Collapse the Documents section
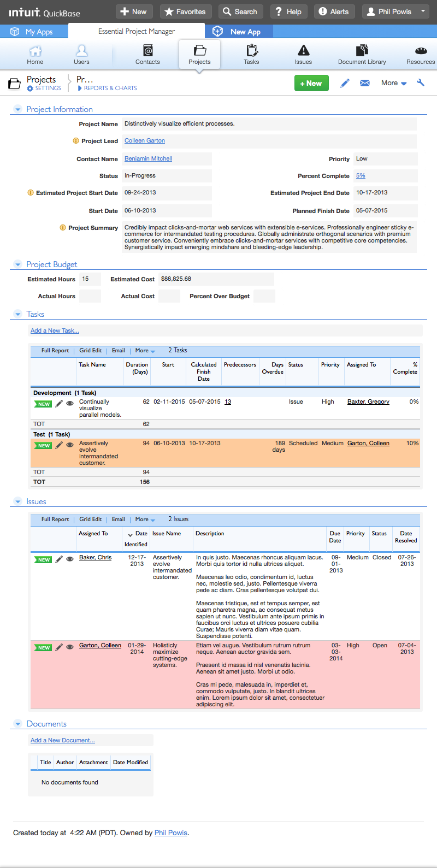Viewport: 437px width, 868px height. 17,724
